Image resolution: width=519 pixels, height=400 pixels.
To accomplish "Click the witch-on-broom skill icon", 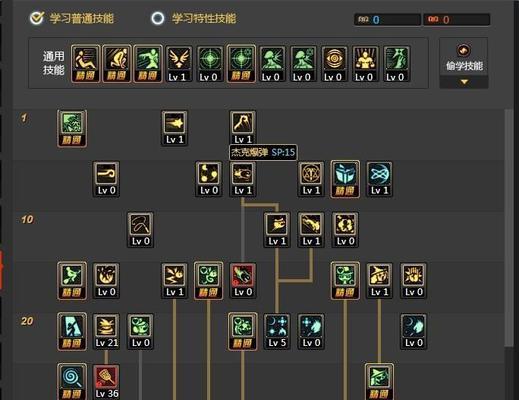I will click(72, 280).
